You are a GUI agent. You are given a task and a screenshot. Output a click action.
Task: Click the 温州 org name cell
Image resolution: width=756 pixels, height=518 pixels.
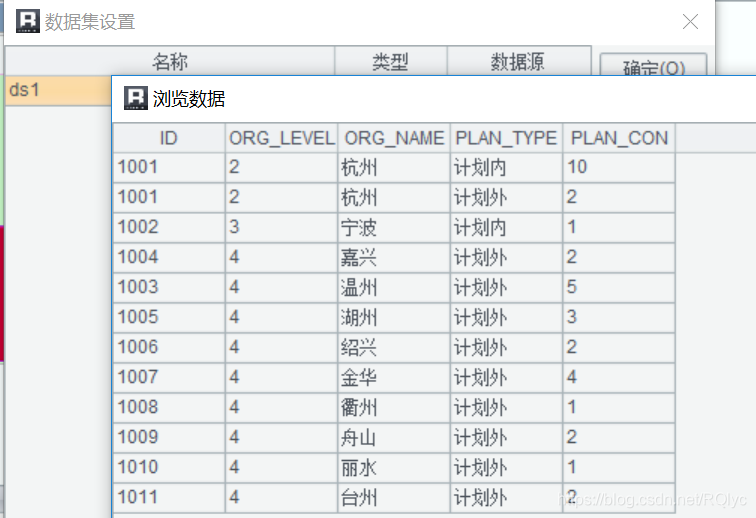(394, 287)
